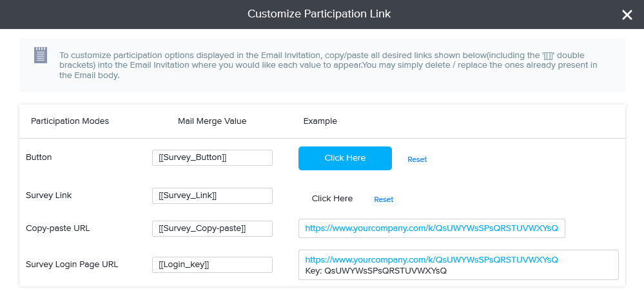
Task: Click the Participation Modes column header
Action: click(70, 121)
